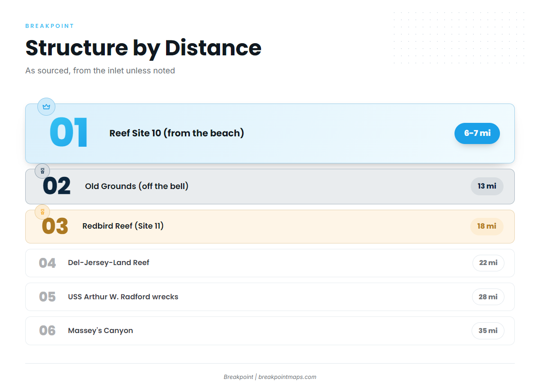The image size is (540, 392).
Task: Click the Structure by Distance heading
Action: pos(143,48)
